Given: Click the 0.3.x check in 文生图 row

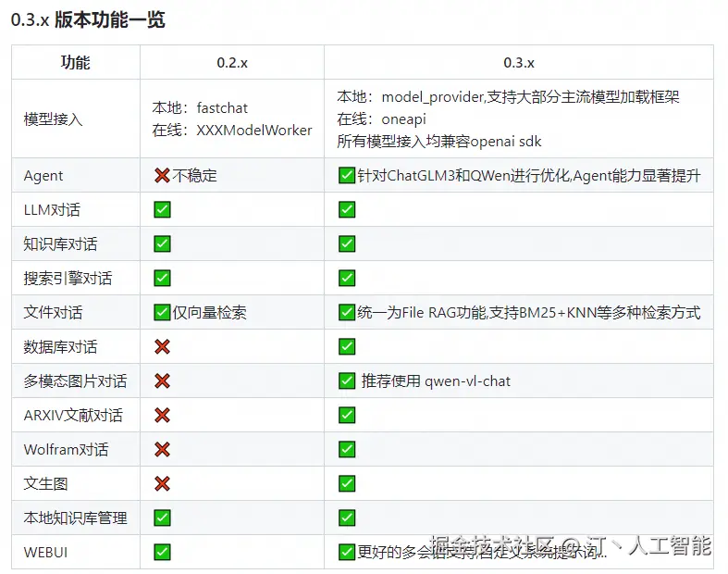Looking at the screenshot, I should point(347,483).
